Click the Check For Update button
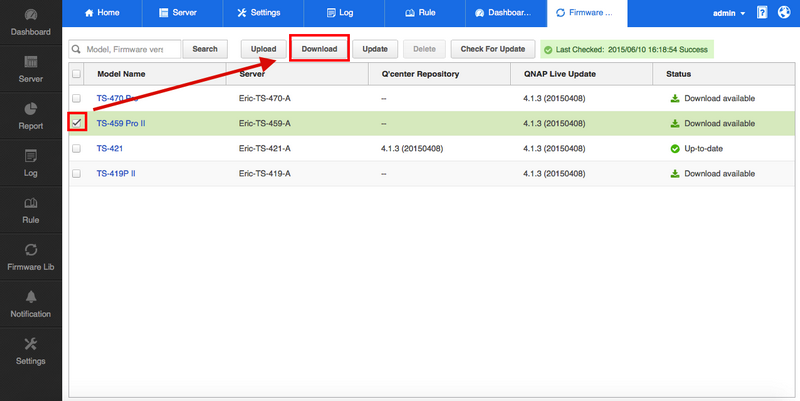Screen dimensions: 800x401 tap(493, 49)
